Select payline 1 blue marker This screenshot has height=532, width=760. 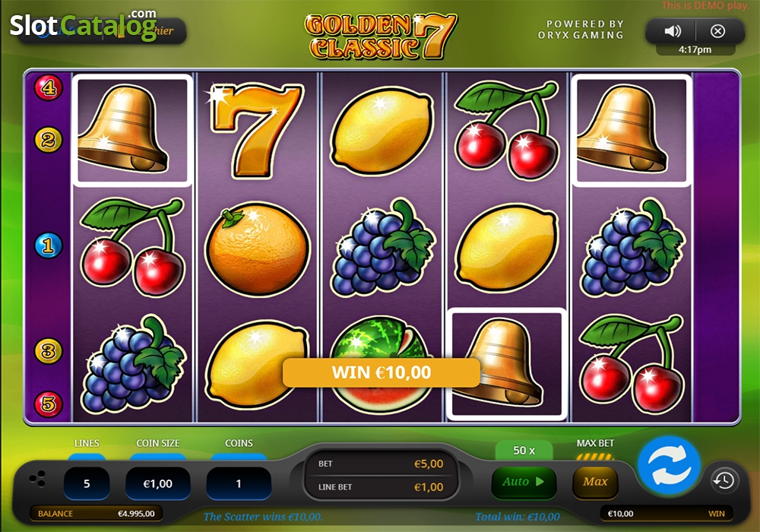[48, 245]
